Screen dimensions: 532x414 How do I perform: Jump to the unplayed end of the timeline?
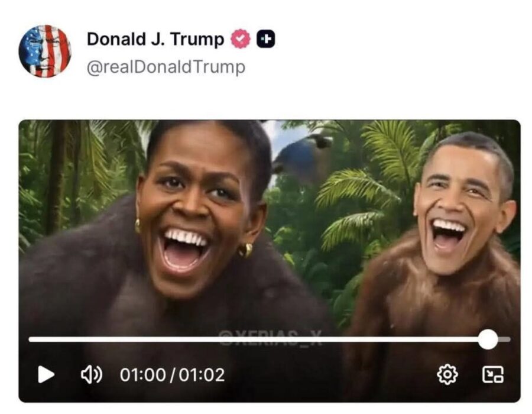pyautogui.click(x=505, y=339)
